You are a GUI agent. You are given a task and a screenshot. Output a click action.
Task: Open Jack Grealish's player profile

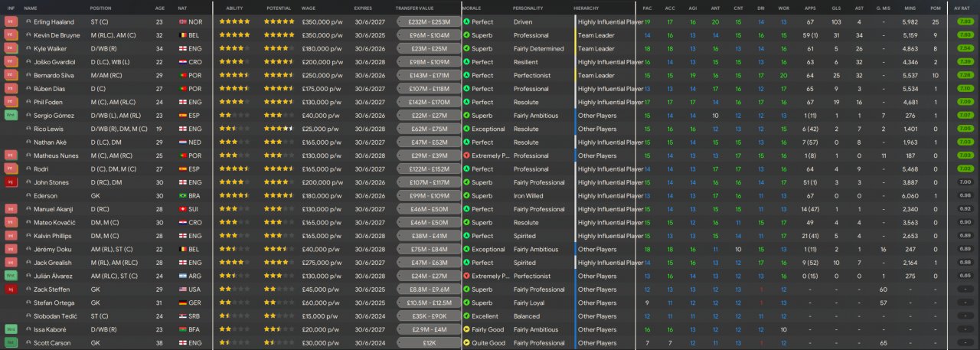[52, 263]
